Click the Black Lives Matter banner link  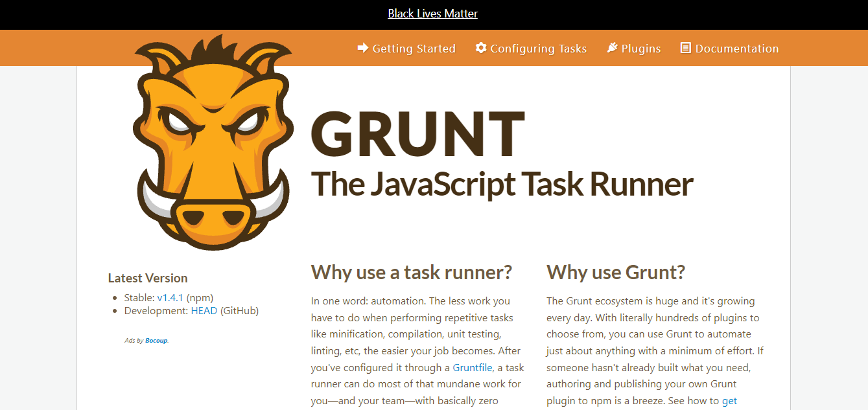click(432, 14)
